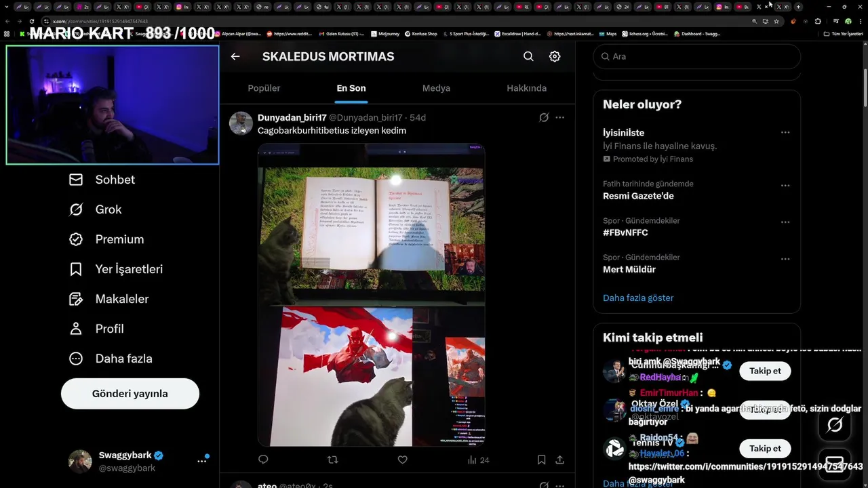Open Tüm Yer İşaretleri bookmarks folder
The height and width of the screenshot is (488, 868).
tap(843, 34)
